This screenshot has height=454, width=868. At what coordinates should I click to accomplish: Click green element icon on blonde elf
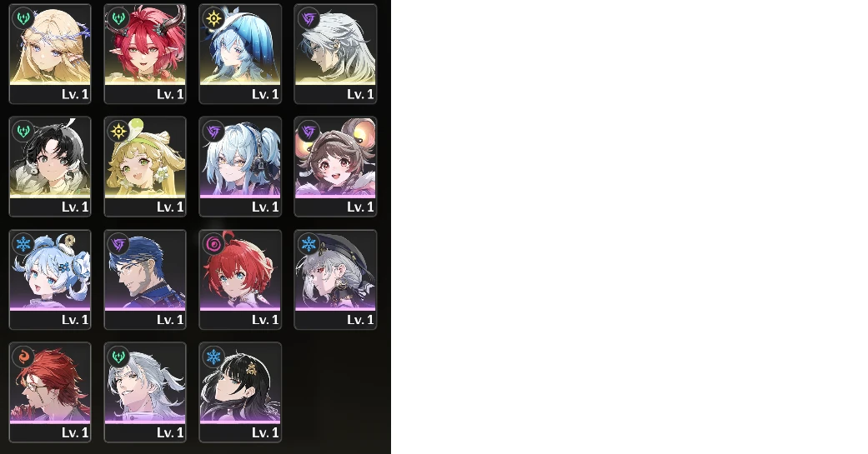(x=23, y=18)
